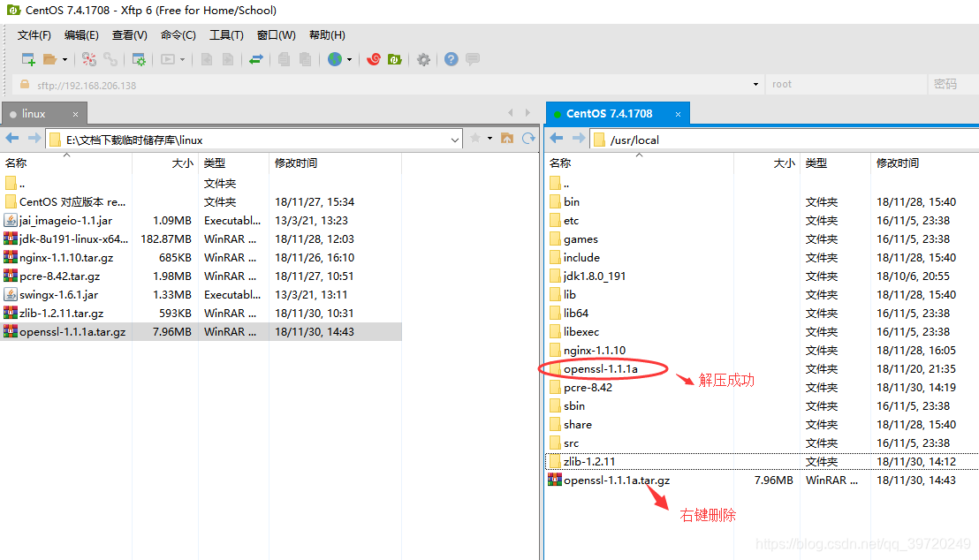Click the speech bubble feedback icon

pyautogui.click(x=473, y=59)
